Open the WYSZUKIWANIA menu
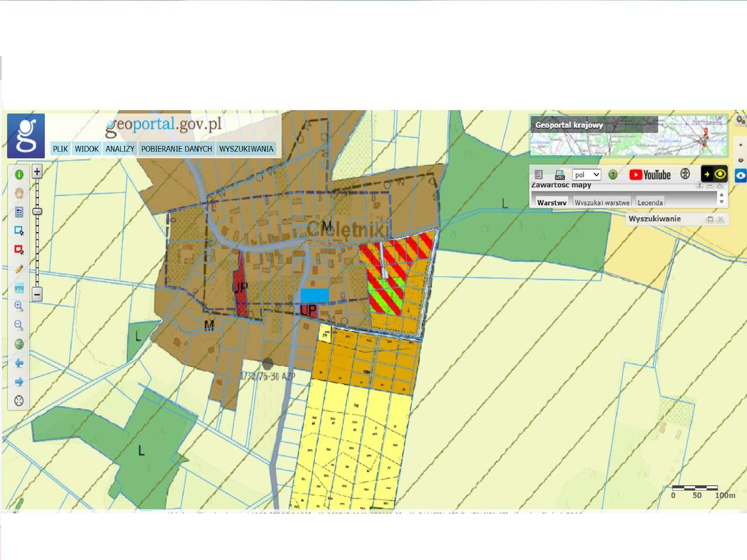Image resolution: width=747 pixels, height=560 pixels. tap(246, 149)
